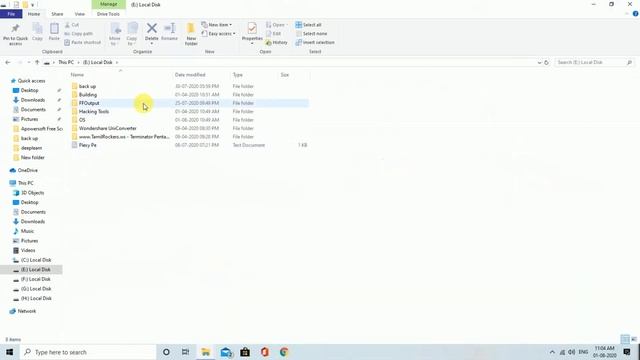Go back using the navigation arrow
The image size is (640, 360).
click(8, 62)
